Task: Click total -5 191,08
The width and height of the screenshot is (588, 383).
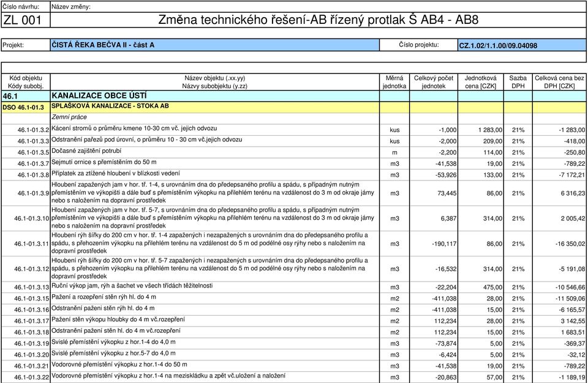Action: 572,269
